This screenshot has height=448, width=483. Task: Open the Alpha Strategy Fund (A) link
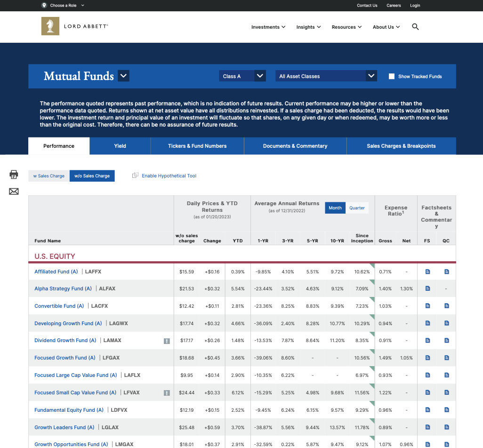coord(63,288)
